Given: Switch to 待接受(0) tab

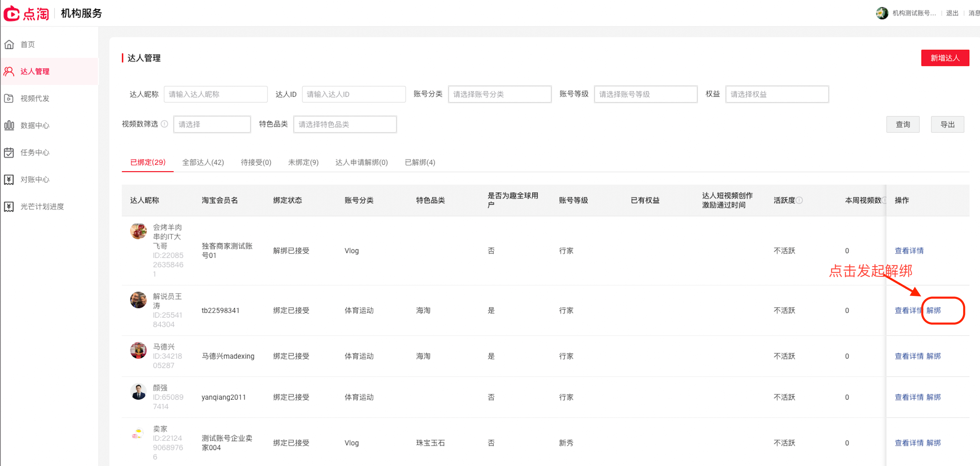Looking at the screenshot, I should point(256,163).
